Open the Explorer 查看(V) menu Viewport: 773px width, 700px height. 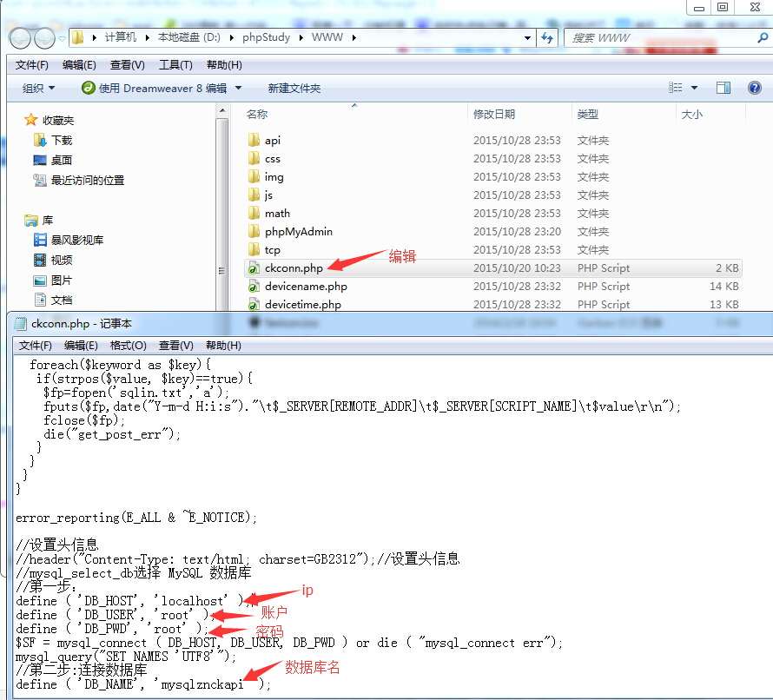pos(127,65)
